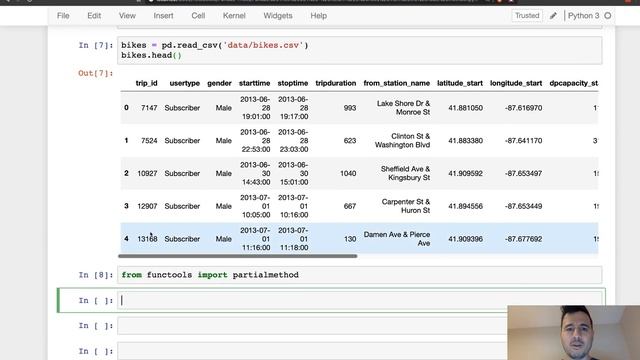
Task: Click the tripduration column header
Action: [336, 83]
